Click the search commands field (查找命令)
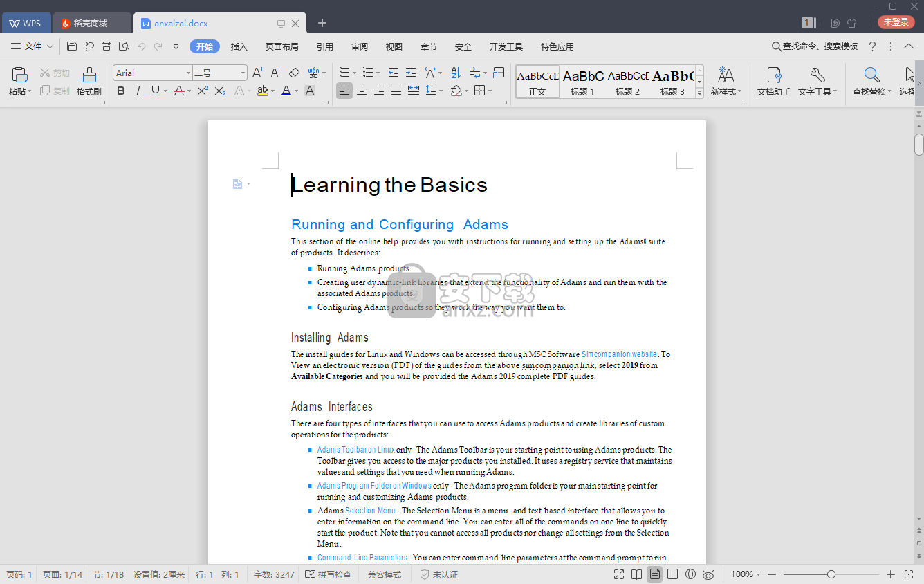 (815, 46)
